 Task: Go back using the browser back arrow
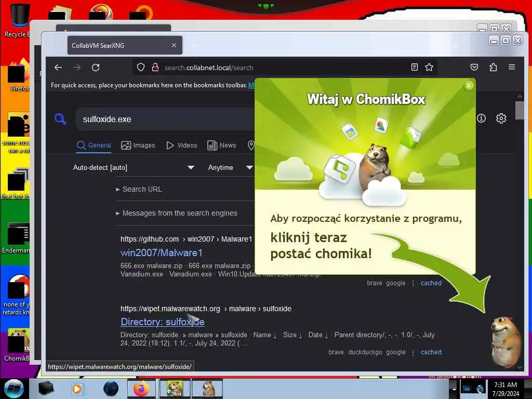click(58, 68)
